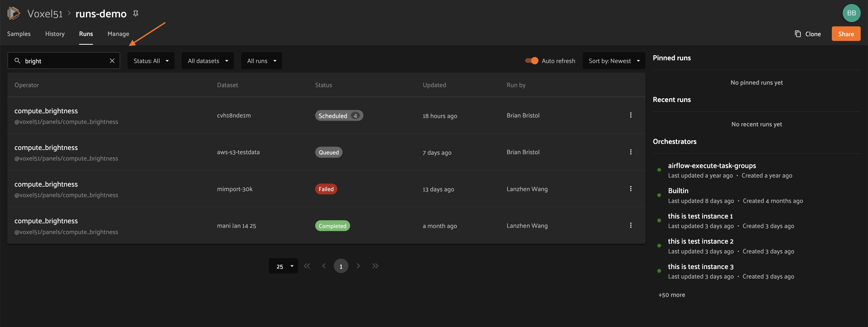Open the BB user avatar menu
Screen dimensions: 868x327
tap(851, 13)
